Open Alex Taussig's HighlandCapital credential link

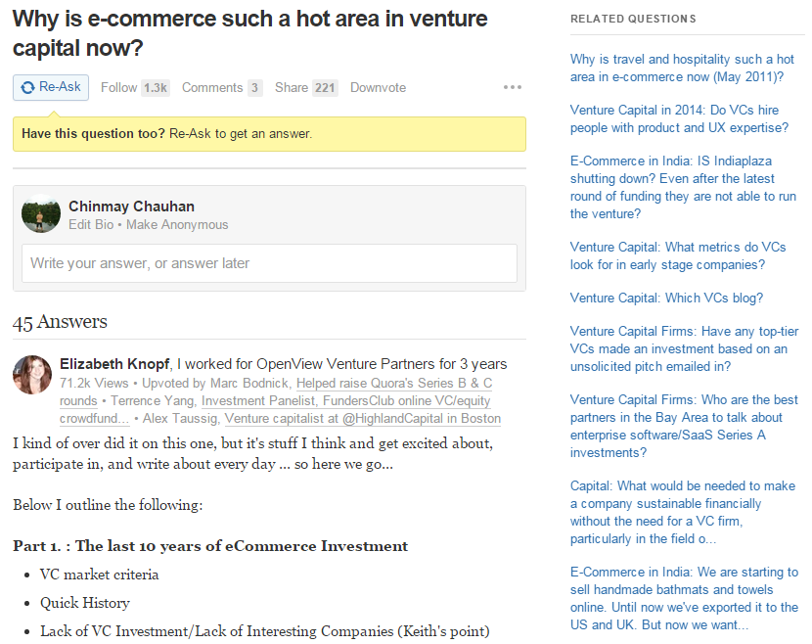click(363, 419)
